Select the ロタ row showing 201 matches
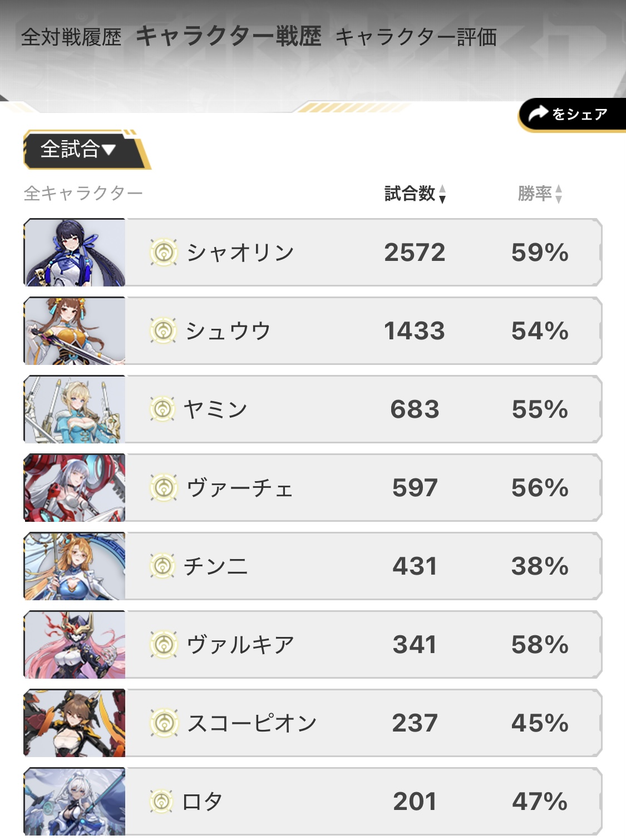Viewport: 626px width, 840px height. click(x=362, y=802)
